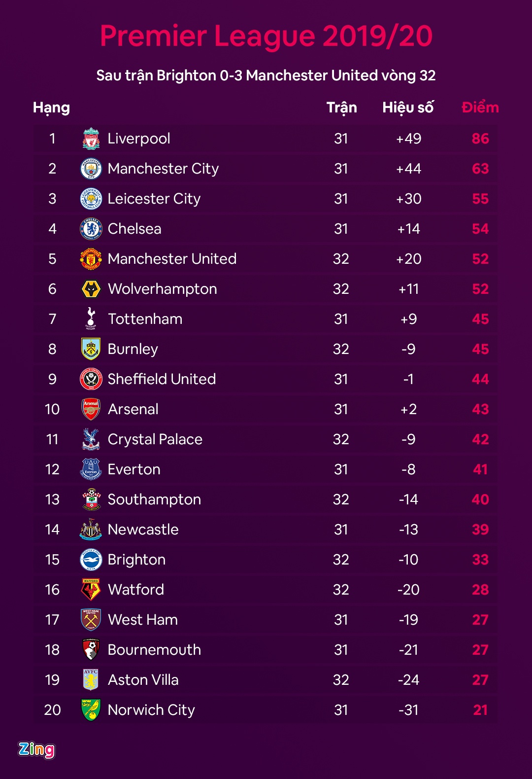Select the Norwich City canary badge
The width and height of the screenshot is (532, 779).
tap(91, 710)
